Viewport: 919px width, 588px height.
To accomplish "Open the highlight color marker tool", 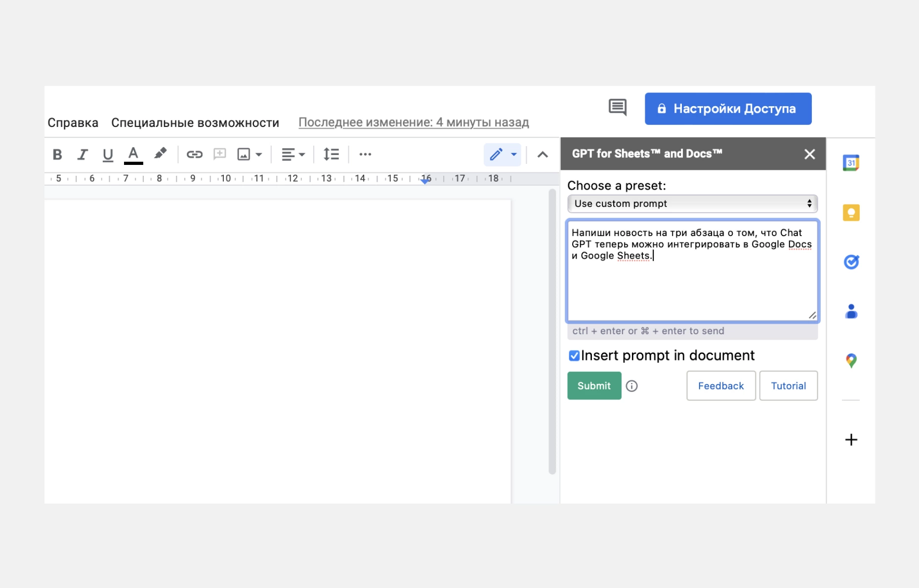I will tap(160, 154).
